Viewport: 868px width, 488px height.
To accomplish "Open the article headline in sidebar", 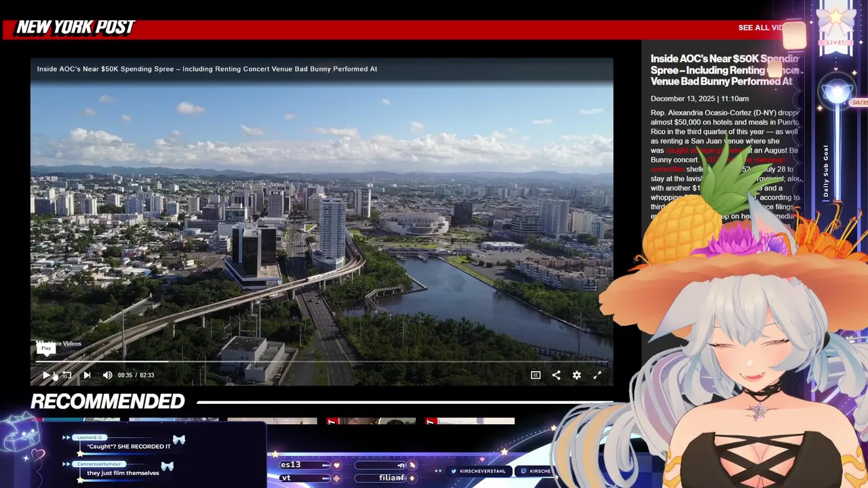I will (x=724, y=70).
